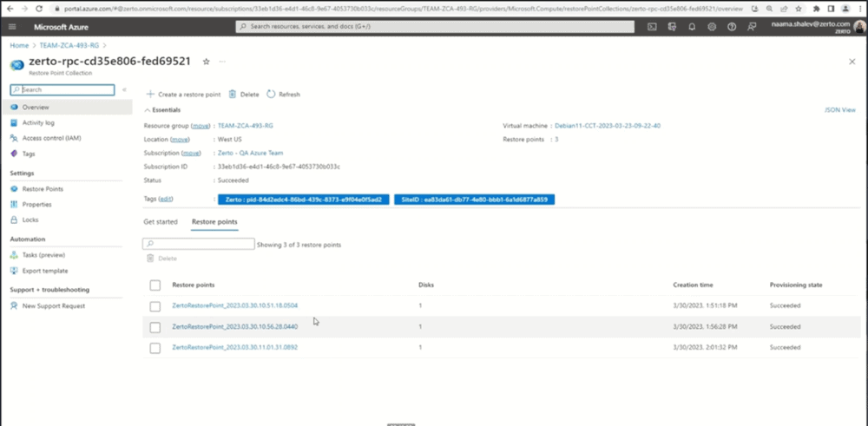Pin resource with the favorite star
The width and height of the screenshot is (868, 426).
[206, 62]
